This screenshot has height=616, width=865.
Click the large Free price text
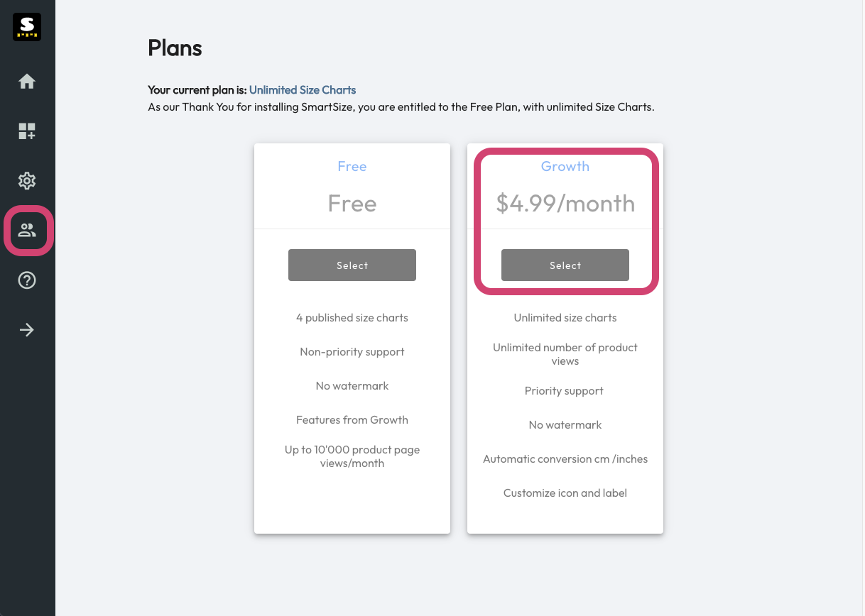click(352, 204)
